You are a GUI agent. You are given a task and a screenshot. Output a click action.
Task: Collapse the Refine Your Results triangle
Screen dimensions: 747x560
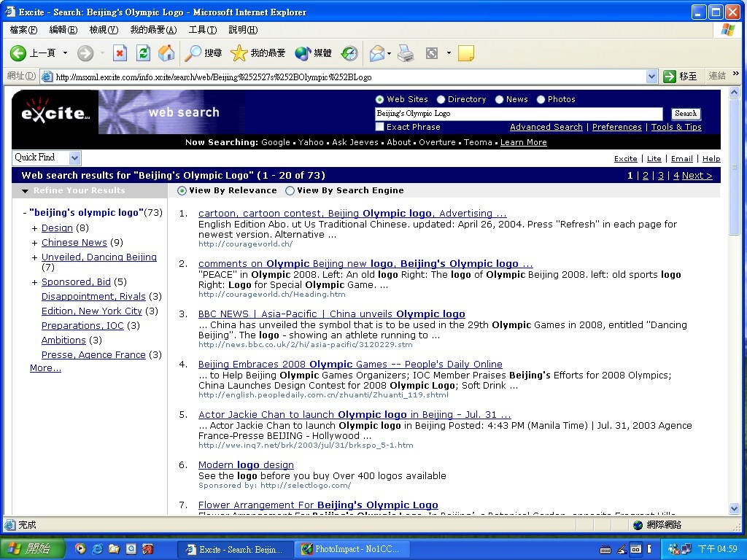26,190
